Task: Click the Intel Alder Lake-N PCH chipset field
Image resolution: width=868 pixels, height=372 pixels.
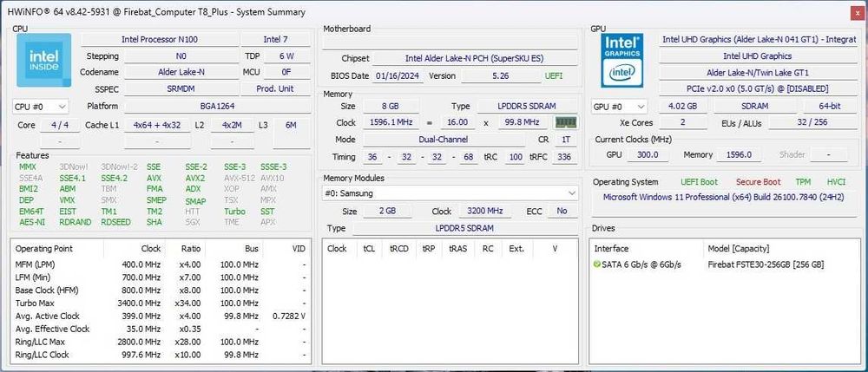Action: coord(475,59)
